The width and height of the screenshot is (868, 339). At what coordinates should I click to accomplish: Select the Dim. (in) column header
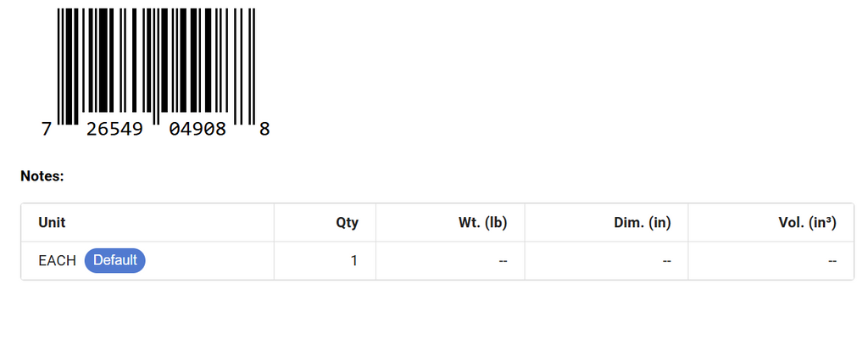[x=643, y=223]
